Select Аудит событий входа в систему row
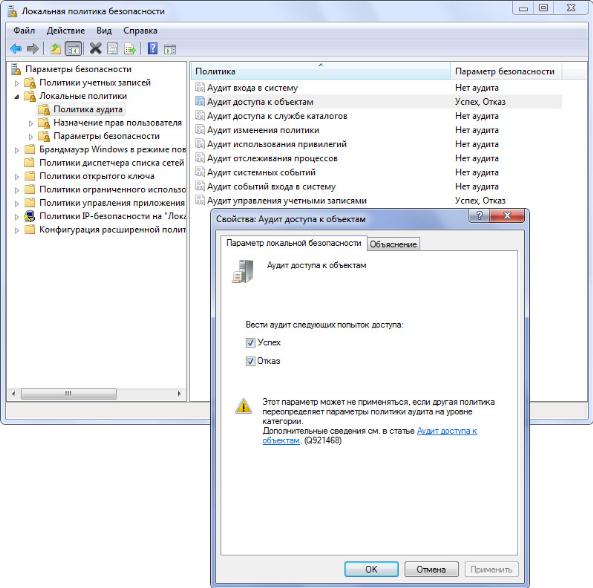 (x=378, y=186)
